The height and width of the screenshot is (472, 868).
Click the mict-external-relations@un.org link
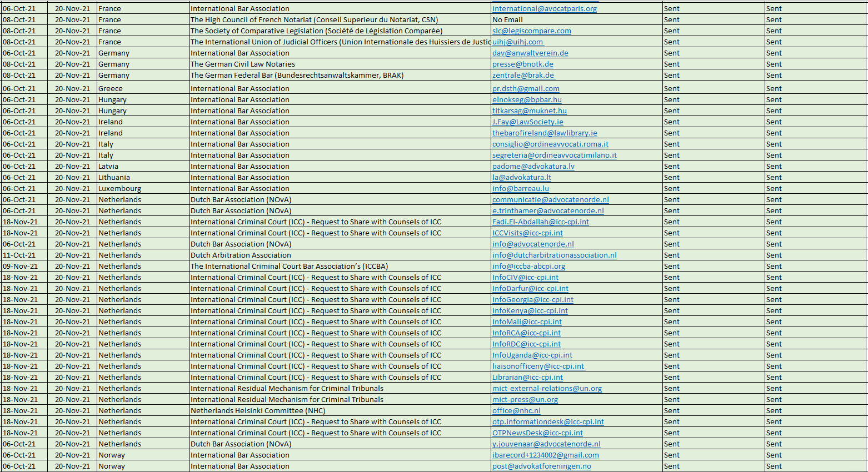547,389
